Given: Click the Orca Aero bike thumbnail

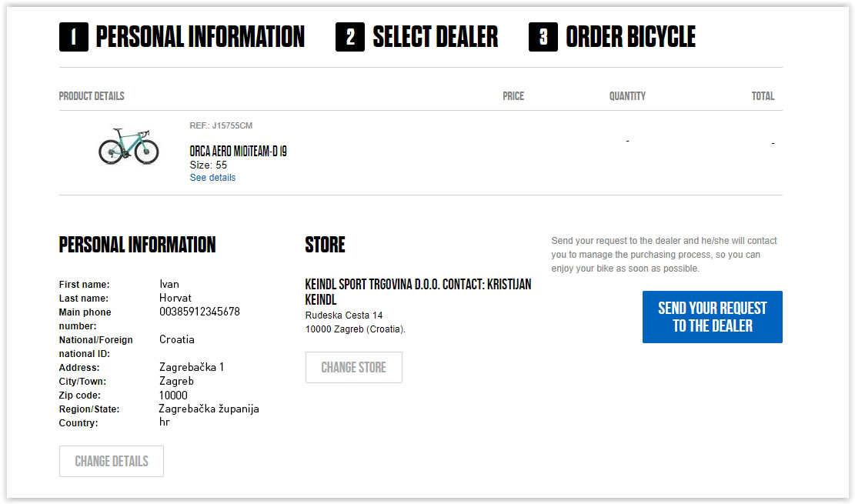Looking at the screenshot, I should pyautogui.click(x=129, y=145).
